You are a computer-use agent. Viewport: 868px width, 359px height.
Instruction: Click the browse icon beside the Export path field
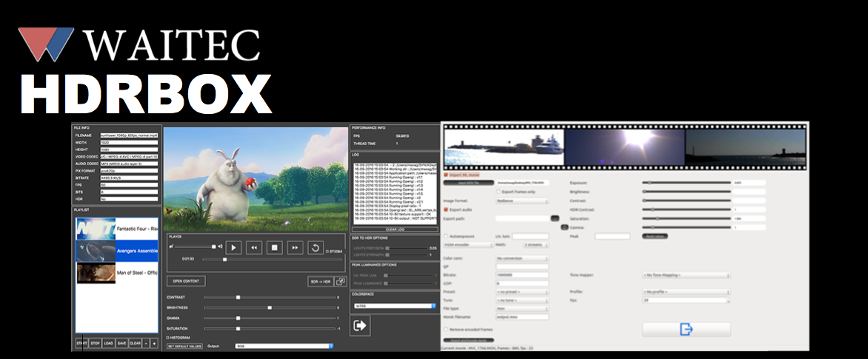tap(555, 218)
